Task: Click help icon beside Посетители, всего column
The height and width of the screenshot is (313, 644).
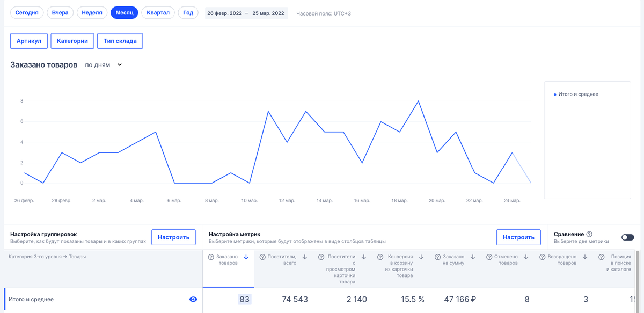Action: click(263, 257)
